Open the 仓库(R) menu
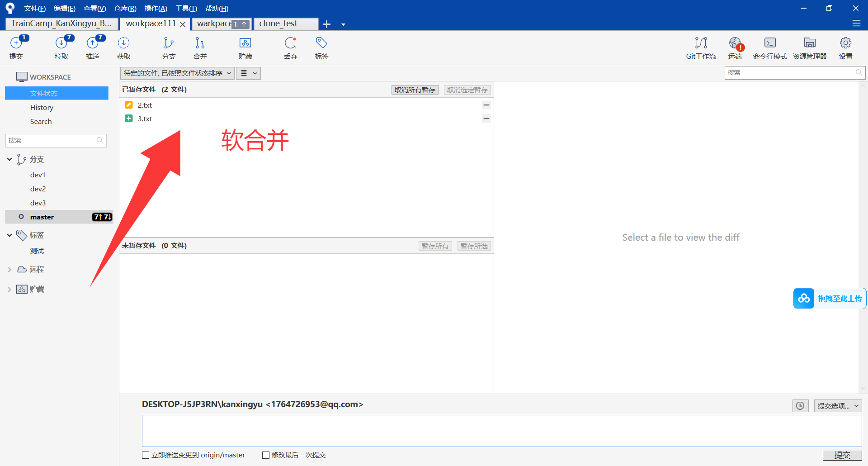868x466 pixels. click(125, 9)
